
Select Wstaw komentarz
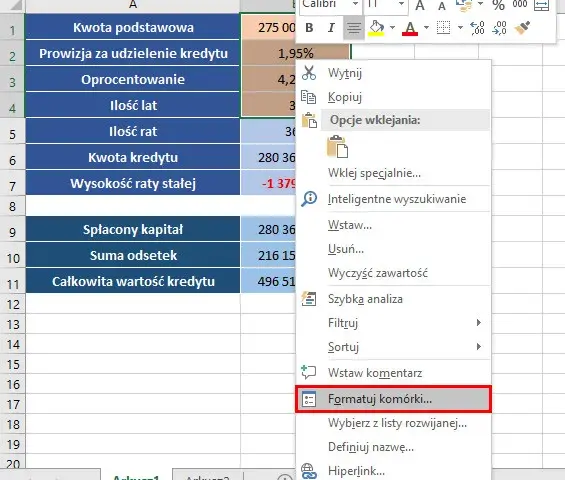pyautogui.click(x=393, y=373)
